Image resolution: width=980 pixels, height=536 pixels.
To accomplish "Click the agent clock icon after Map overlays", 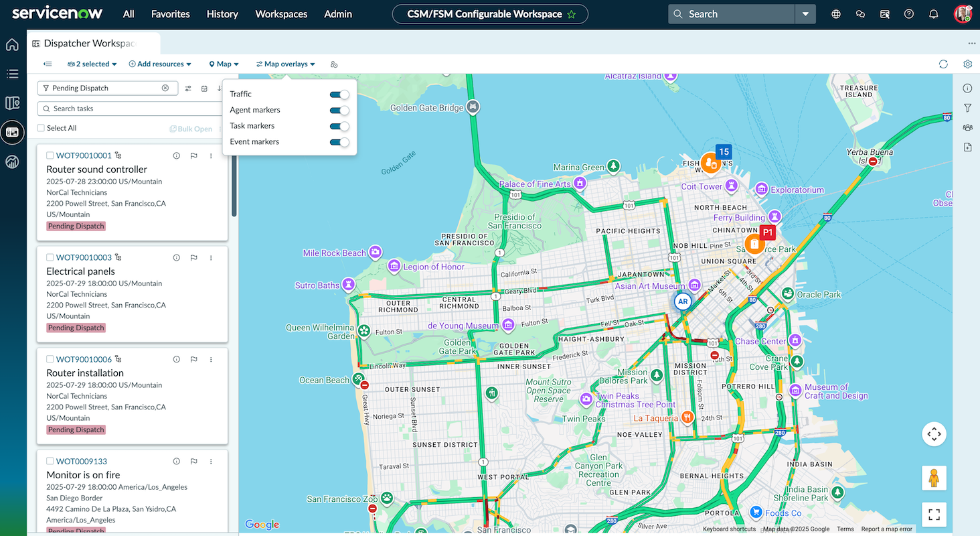I will click(334, 64).
